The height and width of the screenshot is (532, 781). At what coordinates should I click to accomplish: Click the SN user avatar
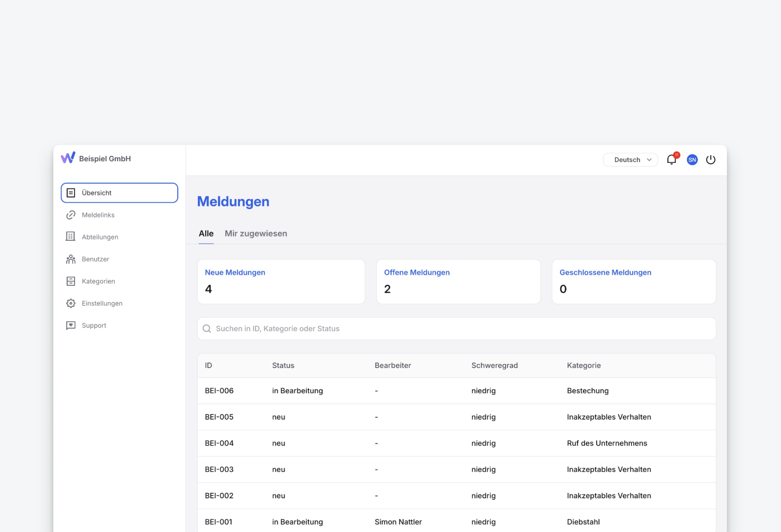pos(692,160)
